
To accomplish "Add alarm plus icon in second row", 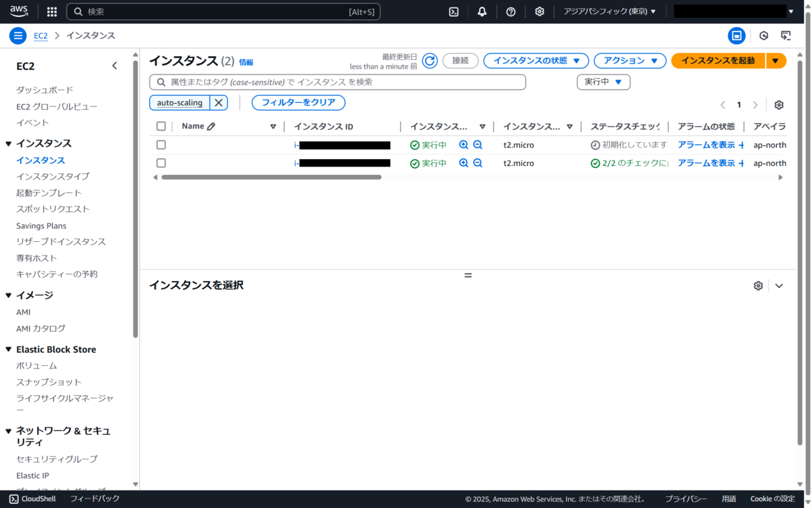I will coord(741,163).
